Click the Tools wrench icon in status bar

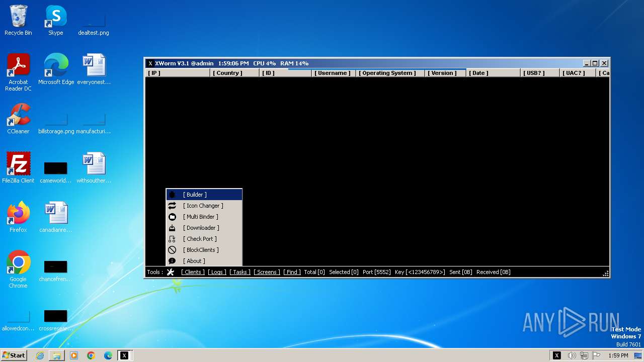pos(171,272)
